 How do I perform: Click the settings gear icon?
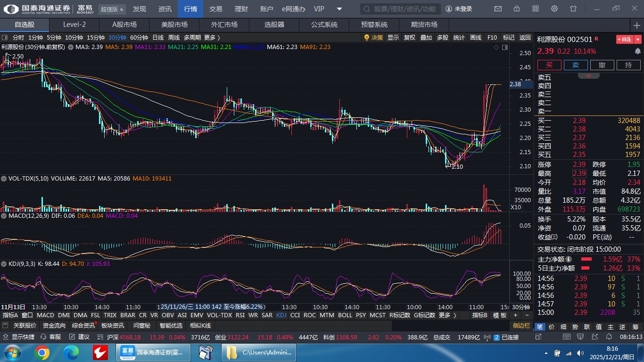554,9
